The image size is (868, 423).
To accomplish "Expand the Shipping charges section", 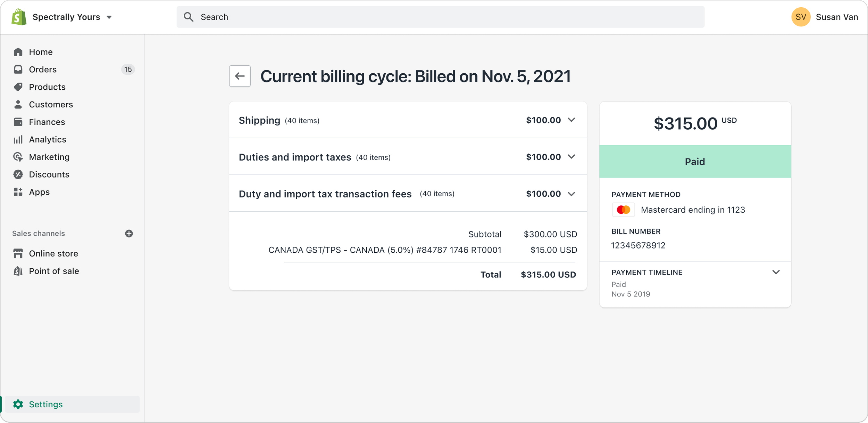I will coord(571,120).
